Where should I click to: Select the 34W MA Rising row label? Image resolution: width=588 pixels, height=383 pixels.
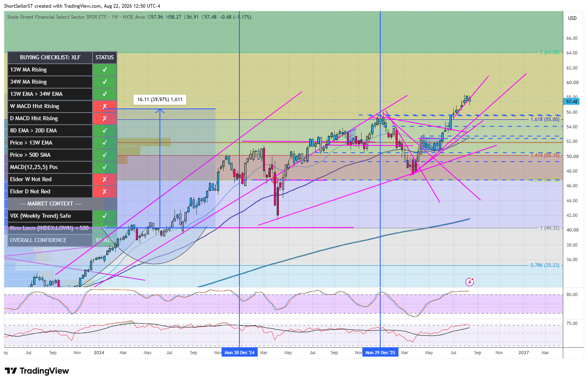click(x=28, y=82)
